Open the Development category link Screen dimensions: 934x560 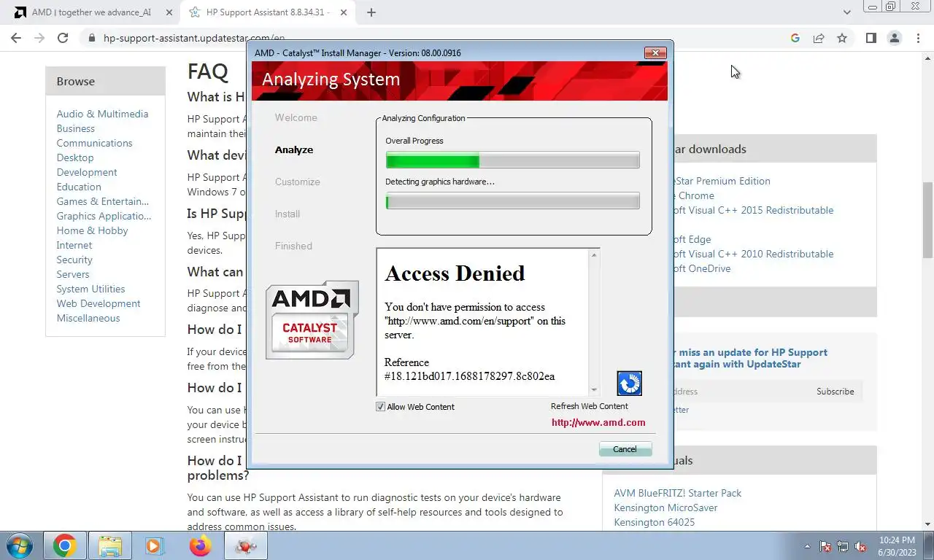tap(87, 172)
